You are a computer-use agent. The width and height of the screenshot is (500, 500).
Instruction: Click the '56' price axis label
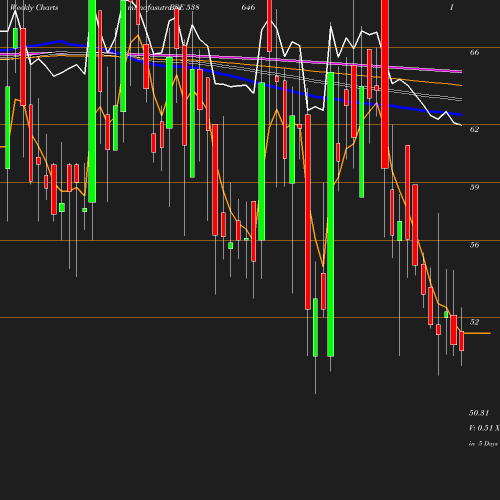[x=474, y=245]
